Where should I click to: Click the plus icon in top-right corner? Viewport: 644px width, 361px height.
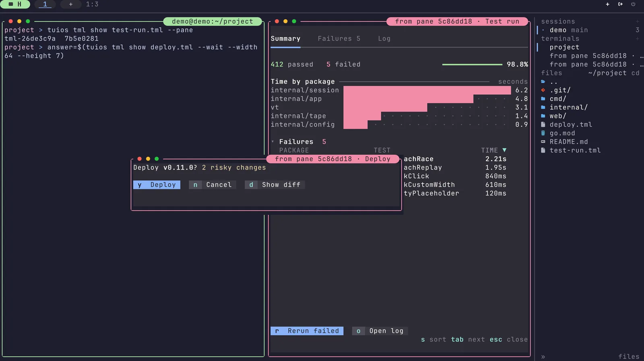[x=607, y=4]
